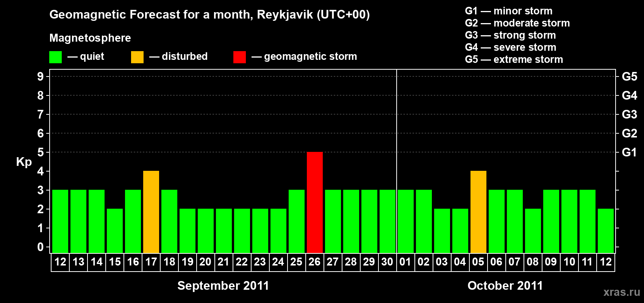Viewport: 644px width, 303px height.
Task: Click the 'Magnetosphere' heading
Action: click(90, 38)
